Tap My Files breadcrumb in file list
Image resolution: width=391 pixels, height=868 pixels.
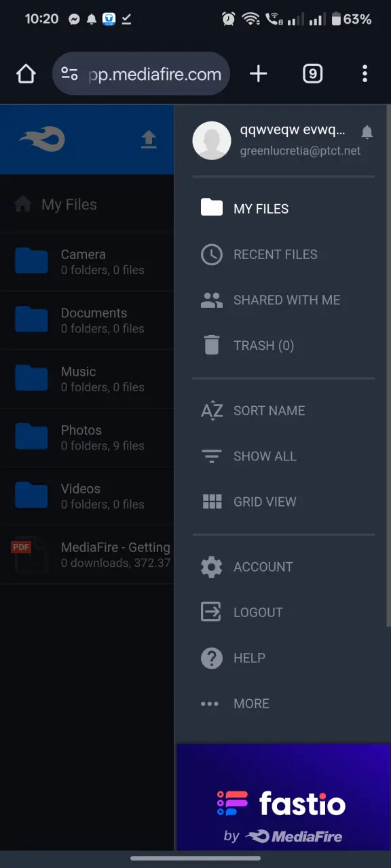click(69, 204)
